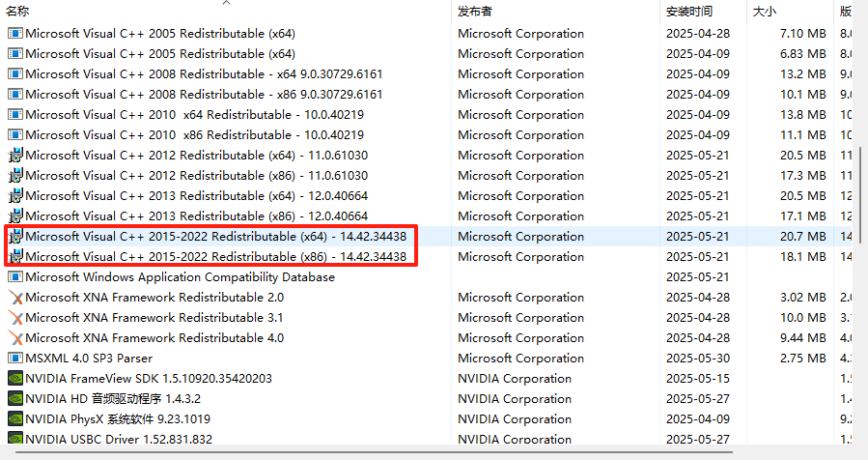Select NVIDIA PhysX 系统软件 9.23.1019 name

[118, 419]
